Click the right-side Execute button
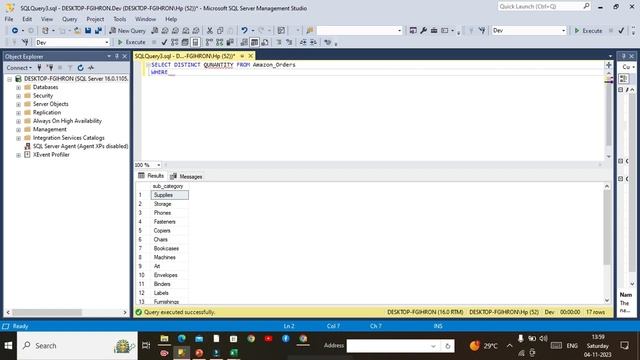Image resolution: width=640 pixels, height=360 pixels. [588, 31]
